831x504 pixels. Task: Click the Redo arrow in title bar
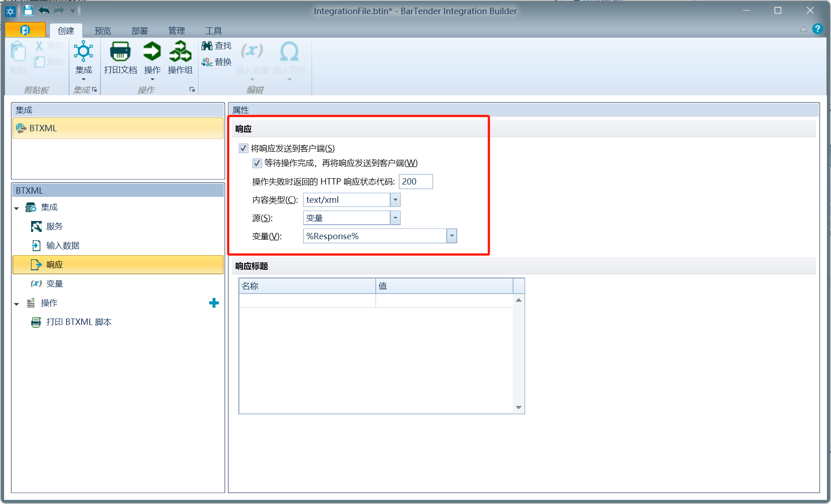click(x=59, y=10)
